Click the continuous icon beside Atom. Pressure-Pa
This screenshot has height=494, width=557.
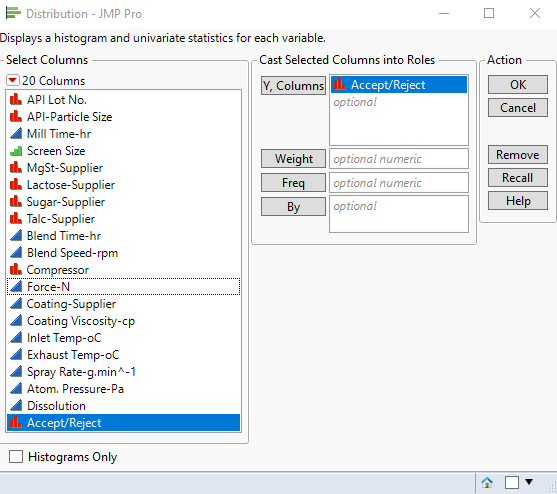coord(16,389)
